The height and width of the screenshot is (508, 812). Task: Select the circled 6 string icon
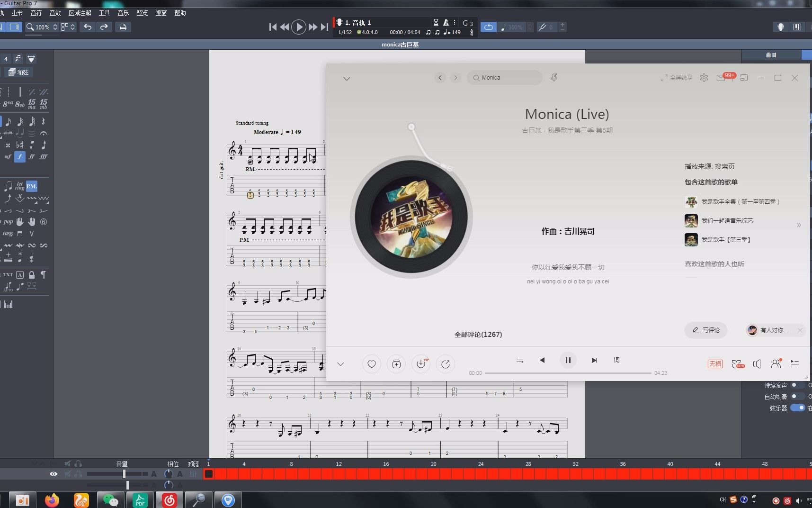pyautogui.click(x=44, y=222)
